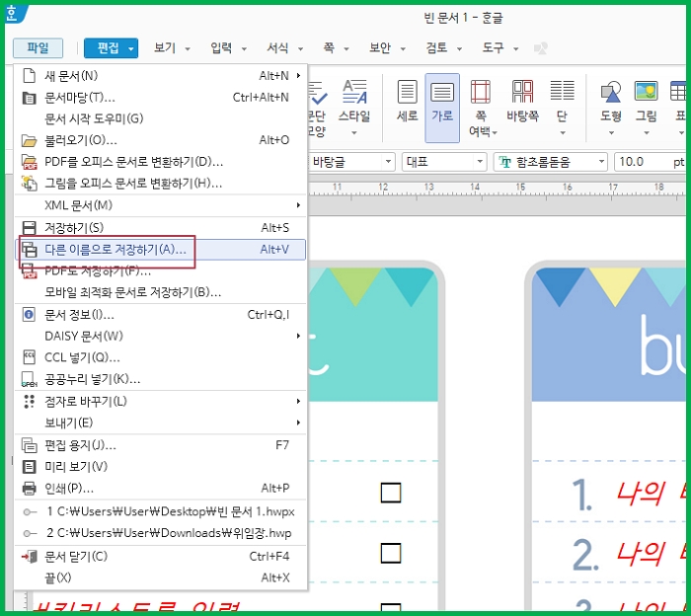Screen dimensions: 691x616
Task: Choose 문서 시작 도우미(G)
Action: coord(94,119)
